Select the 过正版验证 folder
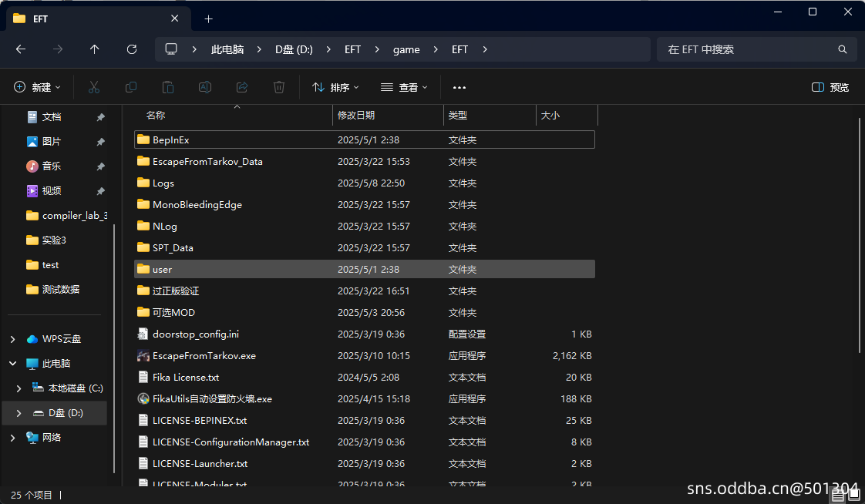Viewport: 865px width, 504px height. (x=365, y=291)
